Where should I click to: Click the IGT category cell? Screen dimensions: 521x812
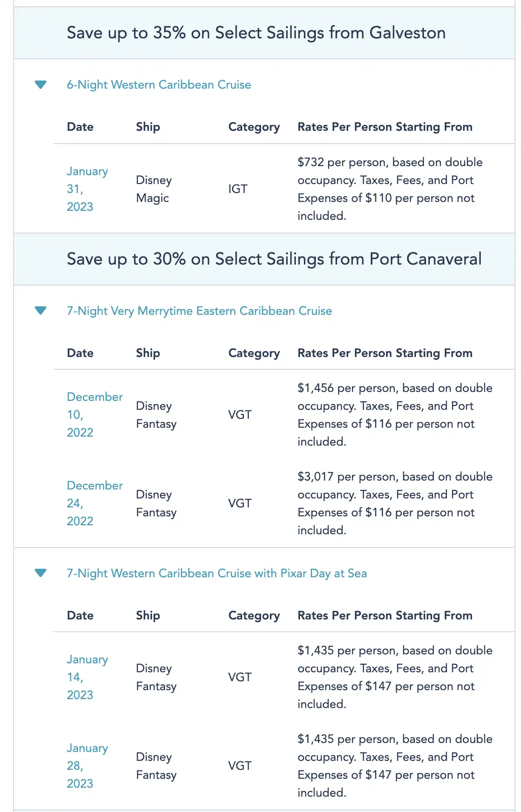click(x=238, y=189)
